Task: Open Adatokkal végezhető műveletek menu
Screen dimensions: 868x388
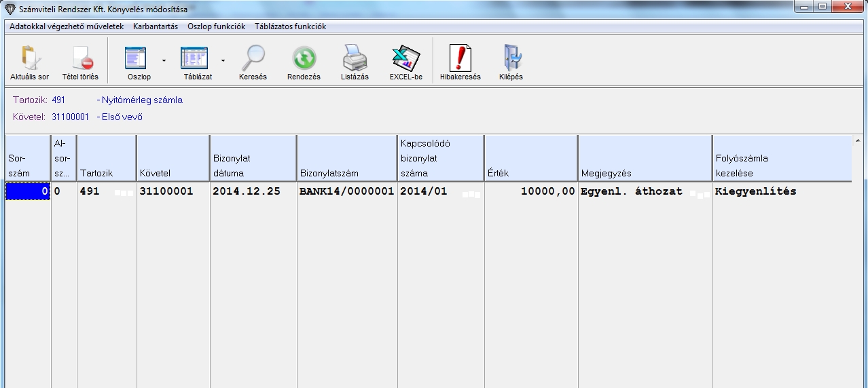Action: (67, 26)
